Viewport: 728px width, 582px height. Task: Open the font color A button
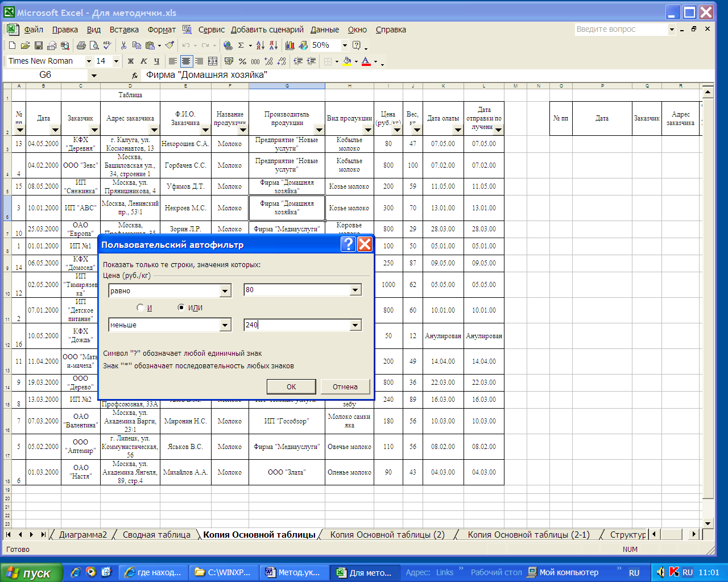(366, 61)
